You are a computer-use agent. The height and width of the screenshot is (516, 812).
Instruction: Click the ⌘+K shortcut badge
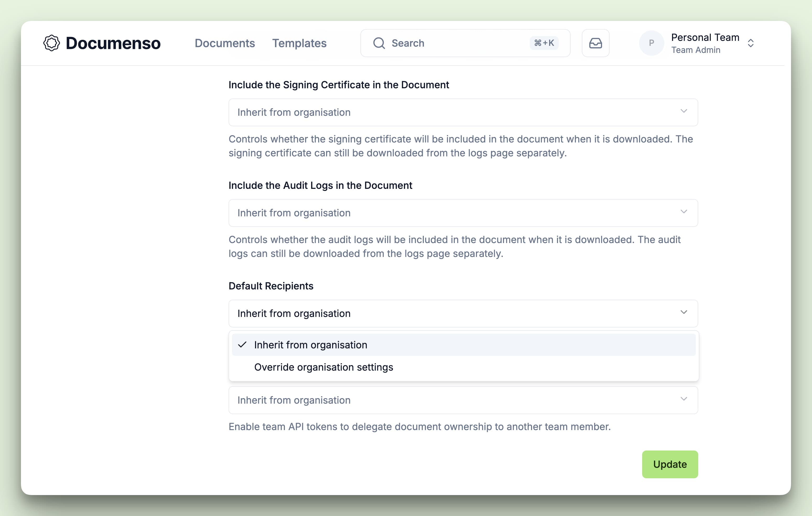544,43
